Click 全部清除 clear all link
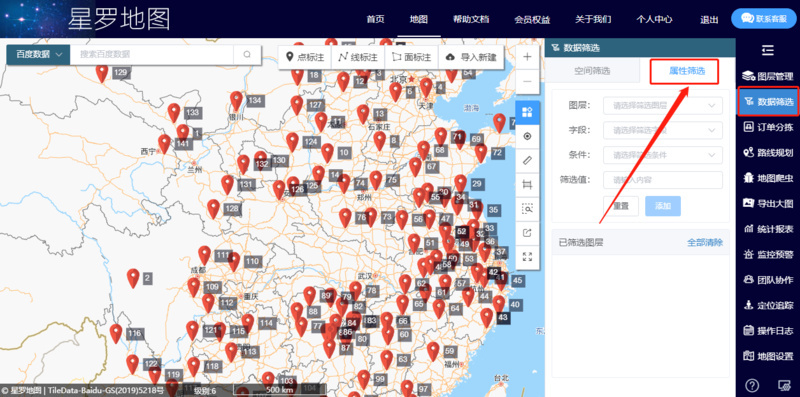Viewport: 800px width, 397px height. pos(705,243)
